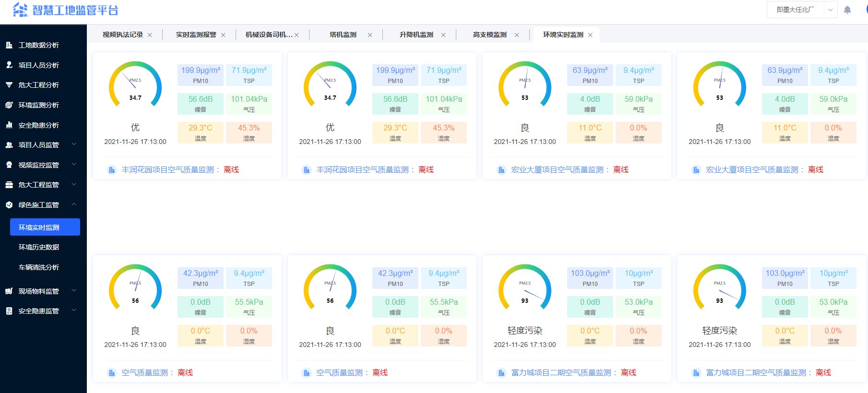Click second 富力城项目二期空气质量监测 link
This screenshot has width=868, height=393.
[756, 373]
